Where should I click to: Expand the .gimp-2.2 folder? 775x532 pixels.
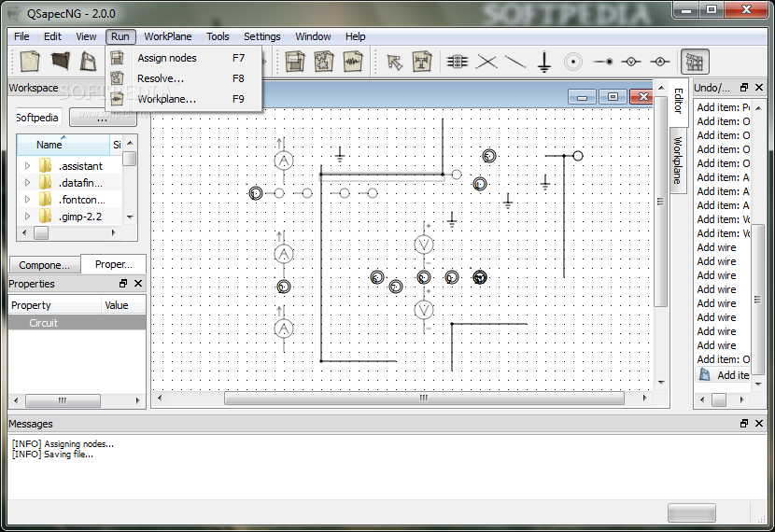click(28, 217)
